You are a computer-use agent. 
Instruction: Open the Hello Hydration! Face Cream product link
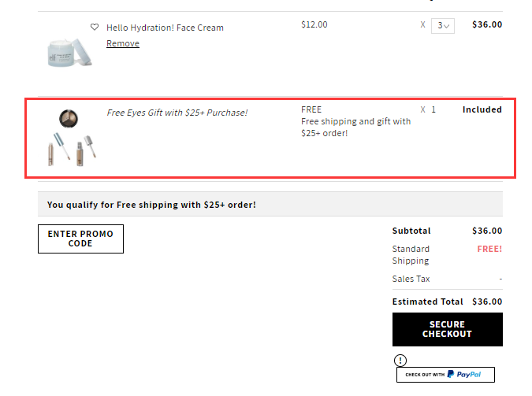pyautogui.click(x=165, y=28)
